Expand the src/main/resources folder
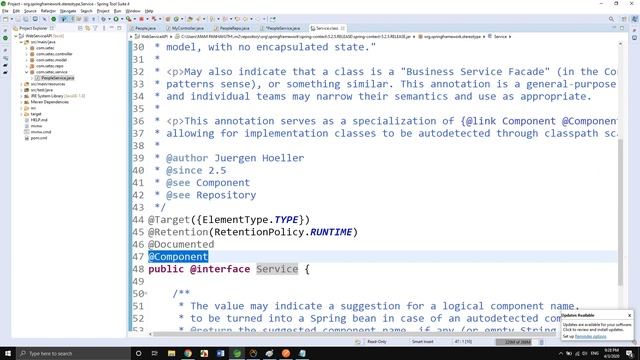Viewport: 640px width, 360px height. click(x=21, y=84)
